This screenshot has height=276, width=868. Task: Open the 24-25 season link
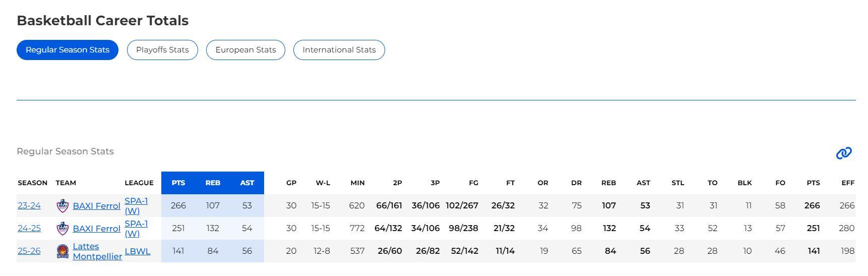pyautogui.click(x=29, y=229)
